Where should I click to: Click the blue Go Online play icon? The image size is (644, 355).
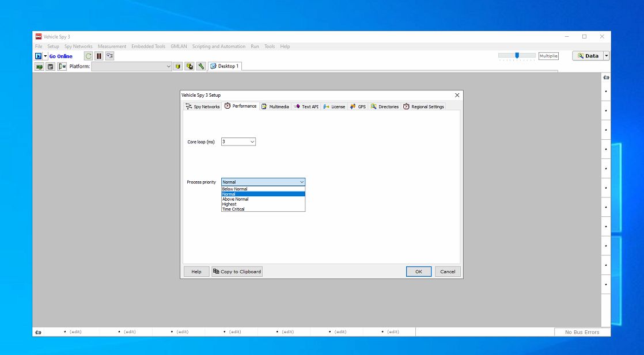click(38, 56)
